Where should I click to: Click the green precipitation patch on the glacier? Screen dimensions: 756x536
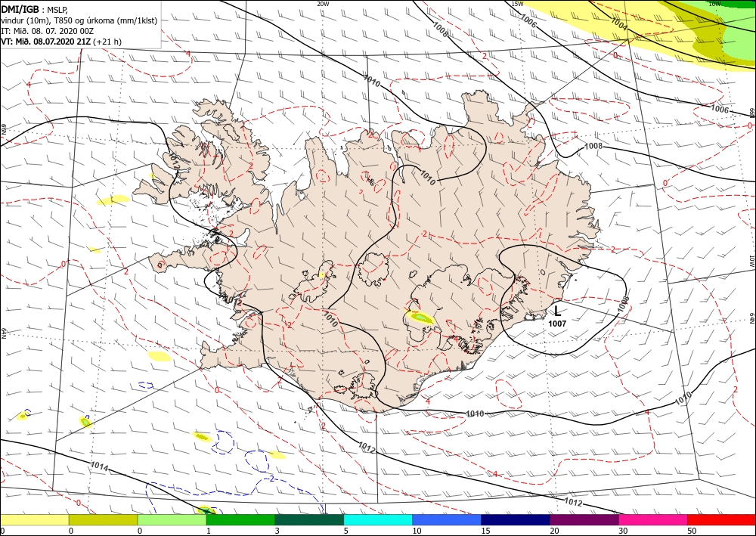coord(421,318)
